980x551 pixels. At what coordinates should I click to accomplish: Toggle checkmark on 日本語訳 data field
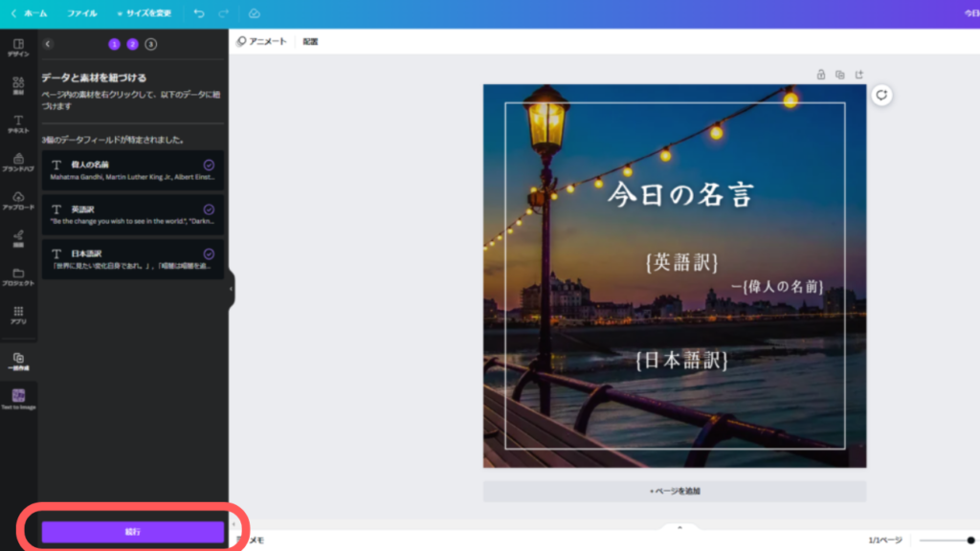coord(209,253)
